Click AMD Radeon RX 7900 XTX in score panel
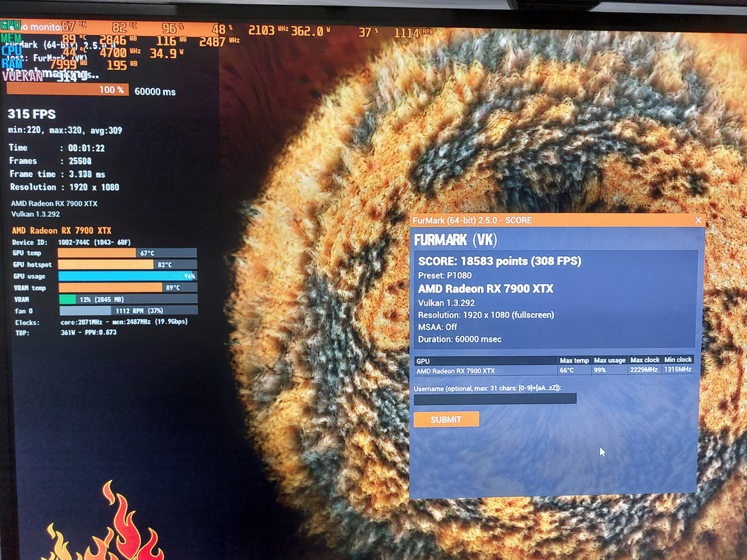The image size is (747, 560). click(485, 288)
